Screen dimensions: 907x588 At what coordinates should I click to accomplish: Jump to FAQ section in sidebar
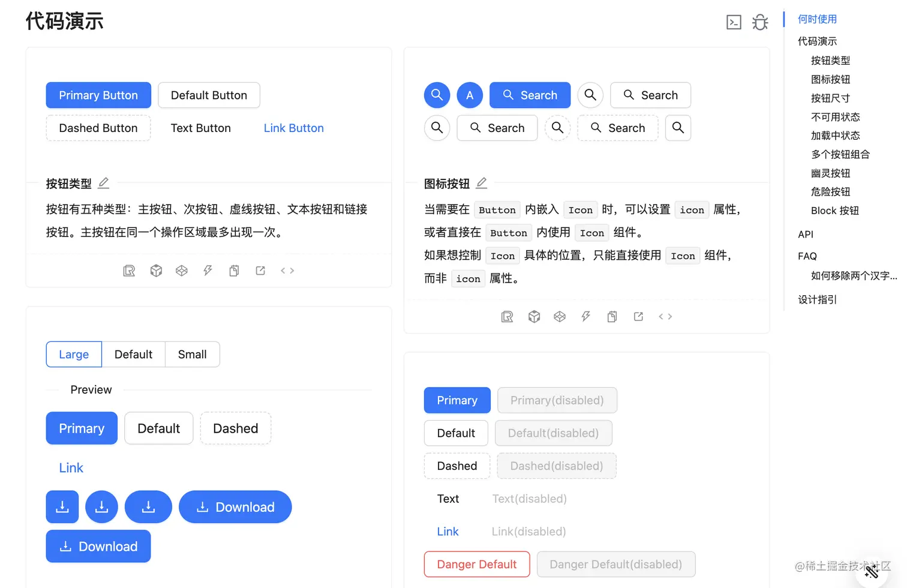[x=807, y=256]
